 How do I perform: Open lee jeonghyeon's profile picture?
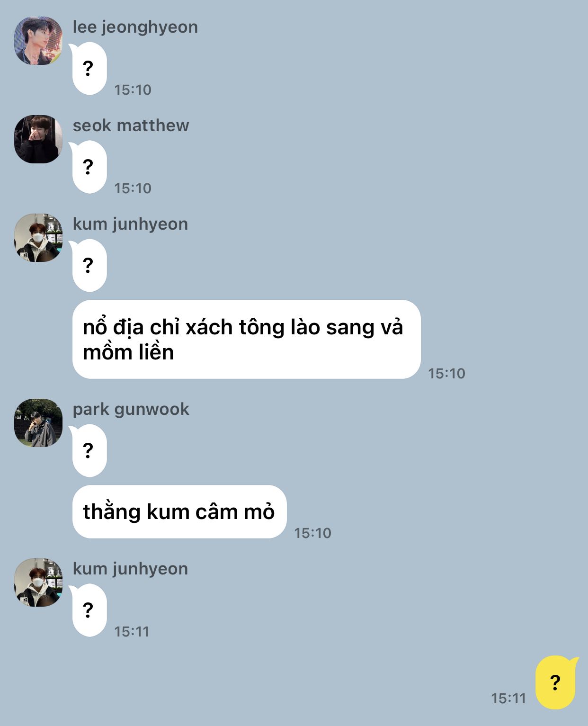[x=38, y=41]
